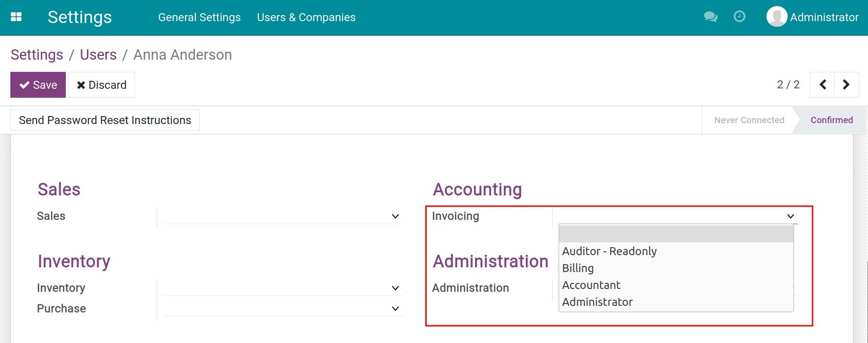Go to next user record arrow

tap(846, 85)
